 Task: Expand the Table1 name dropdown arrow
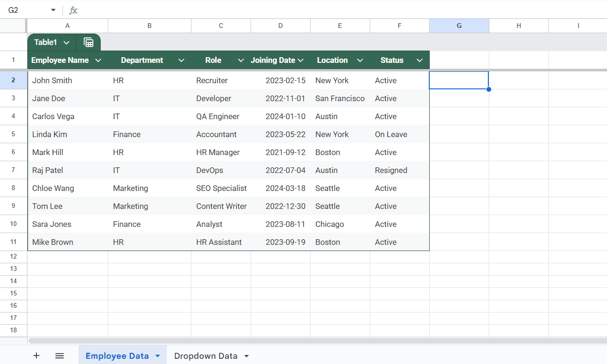click(x=66, y=43)
